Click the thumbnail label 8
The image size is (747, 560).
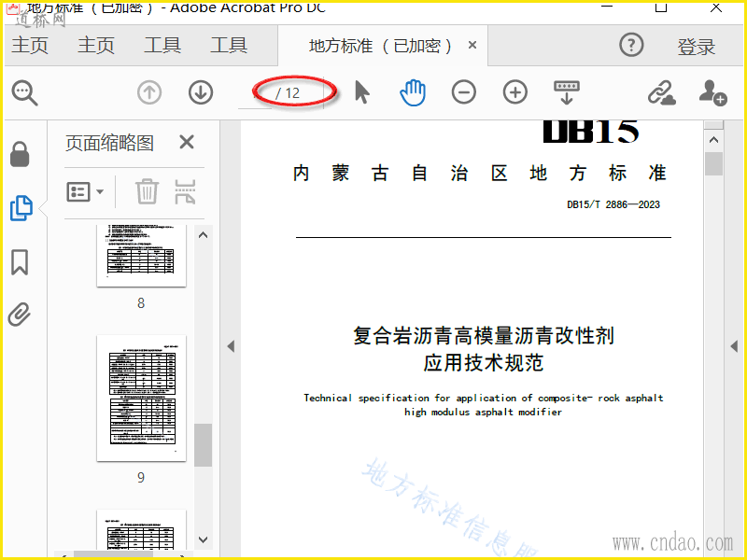coord(141,302)
